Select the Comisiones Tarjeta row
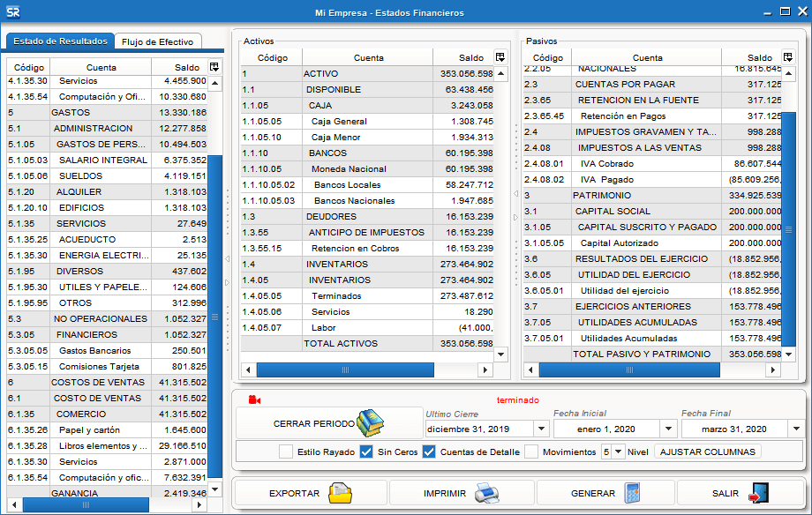The width and height of the screenshot is (812, 515). (107, 367)
